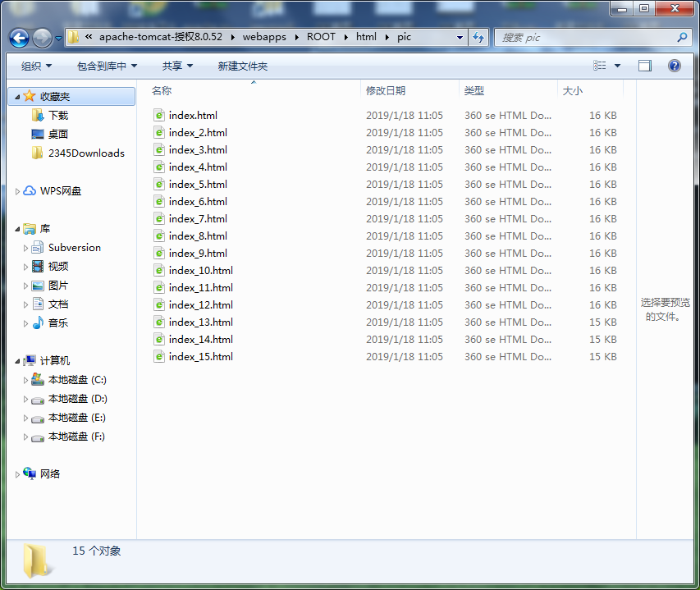This screenshot has height=590, width=700.
Task: Collapse the 计算机 tree node
Action: 17,361
